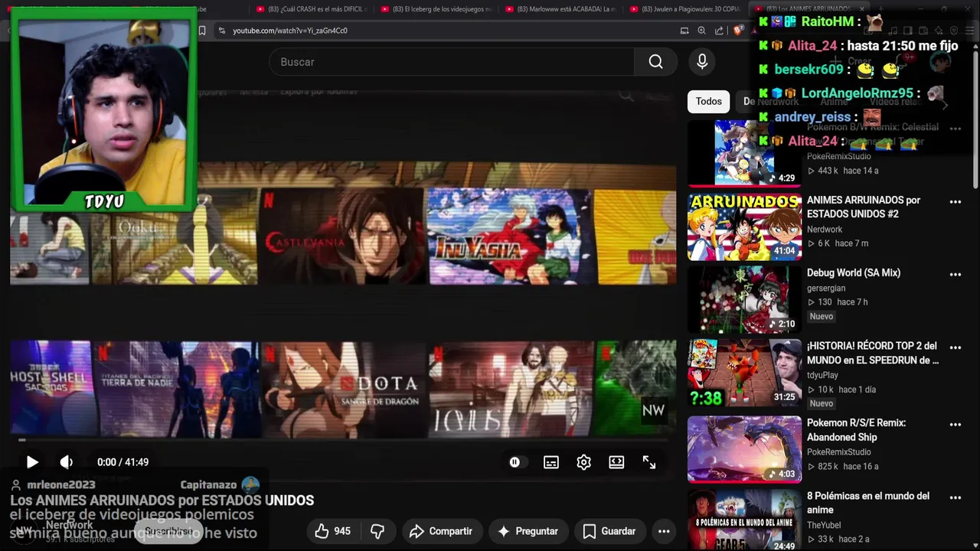Click the Brave shields lion icon
The image size is (980, 551).
click(x=737, y=31)
